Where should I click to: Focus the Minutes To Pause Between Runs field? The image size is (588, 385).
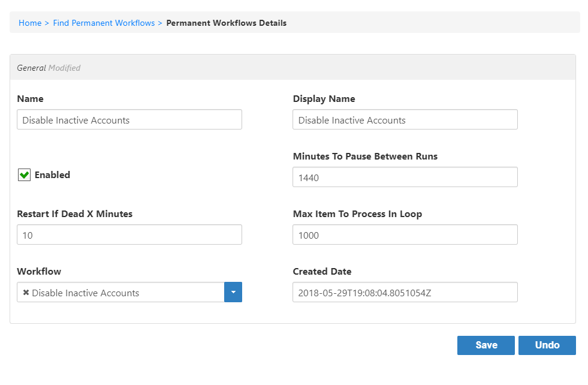point(405,177)
